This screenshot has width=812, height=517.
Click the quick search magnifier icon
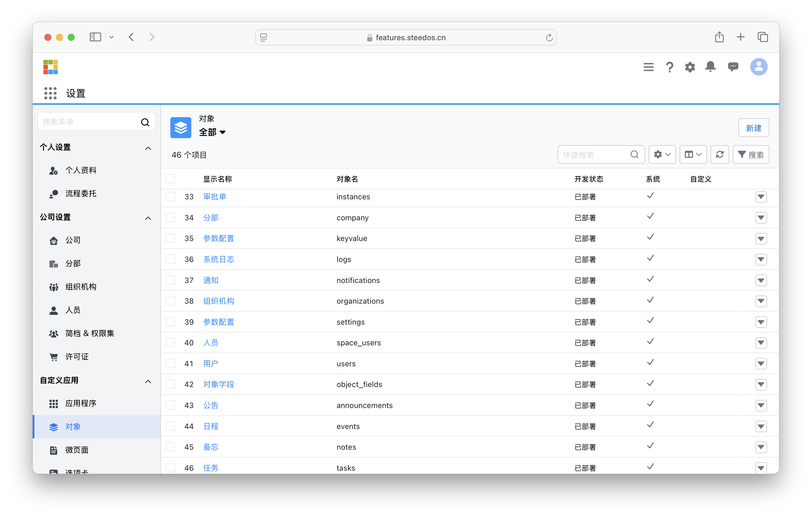[634, 155]
